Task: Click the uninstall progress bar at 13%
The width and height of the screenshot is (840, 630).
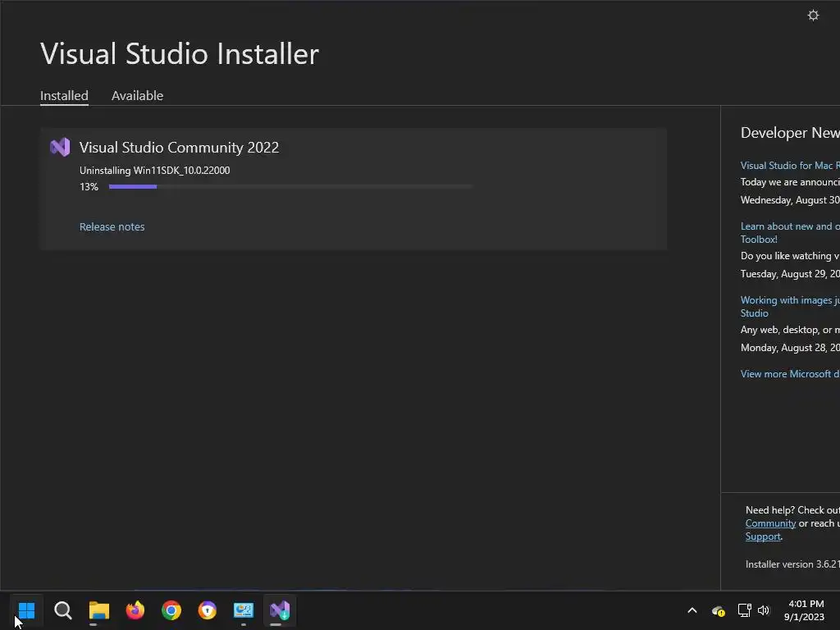Action: [x=291, y=186]
